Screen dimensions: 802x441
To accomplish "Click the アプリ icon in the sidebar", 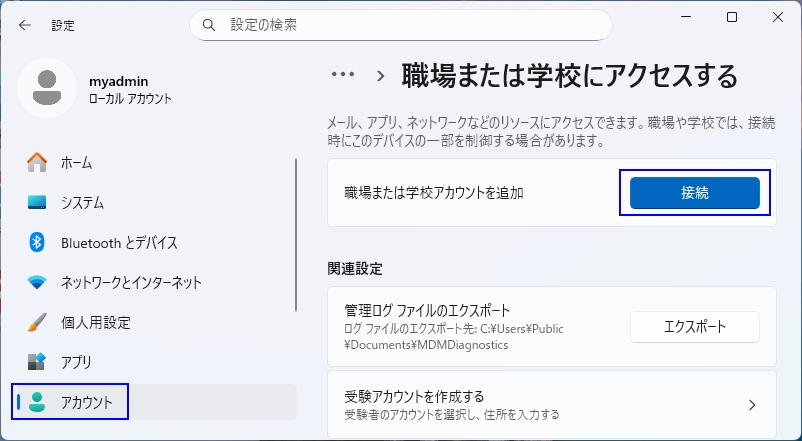I will (37, 362).
